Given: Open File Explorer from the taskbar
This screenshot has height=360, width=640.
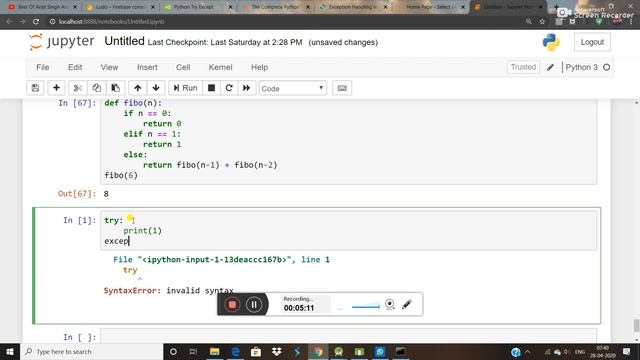Looking at the screenshot, I should pos(214,351).
